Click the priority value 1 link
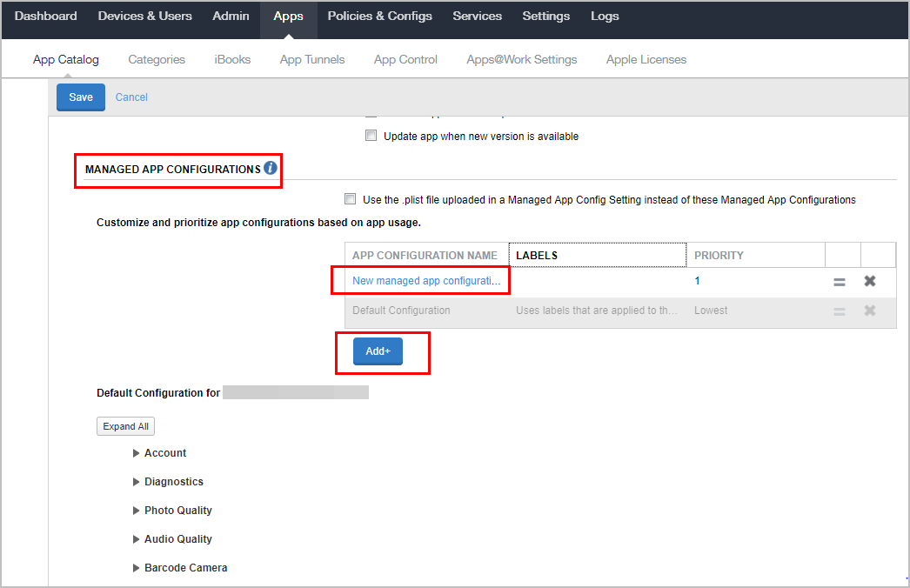The width and height of the screenshot is (910, 588). (x=697, y=281)
